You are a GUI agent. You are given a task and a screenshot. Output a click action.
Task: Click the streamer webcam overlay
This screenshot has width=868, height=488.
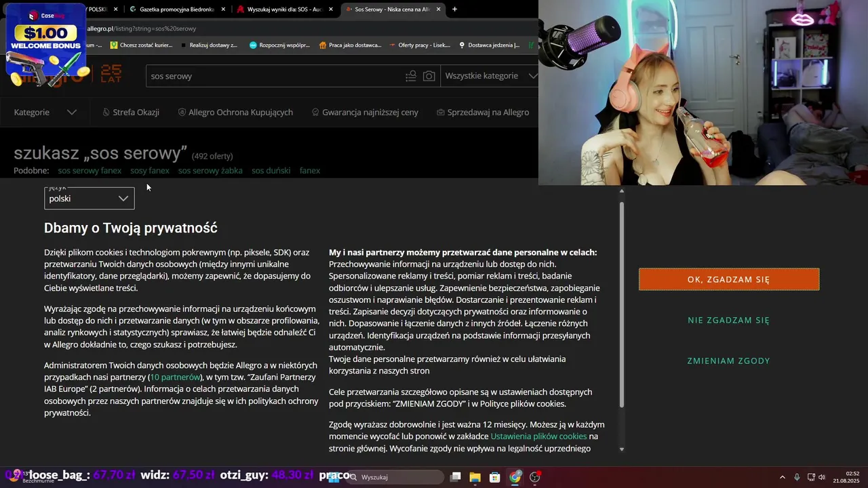(703, 93)
